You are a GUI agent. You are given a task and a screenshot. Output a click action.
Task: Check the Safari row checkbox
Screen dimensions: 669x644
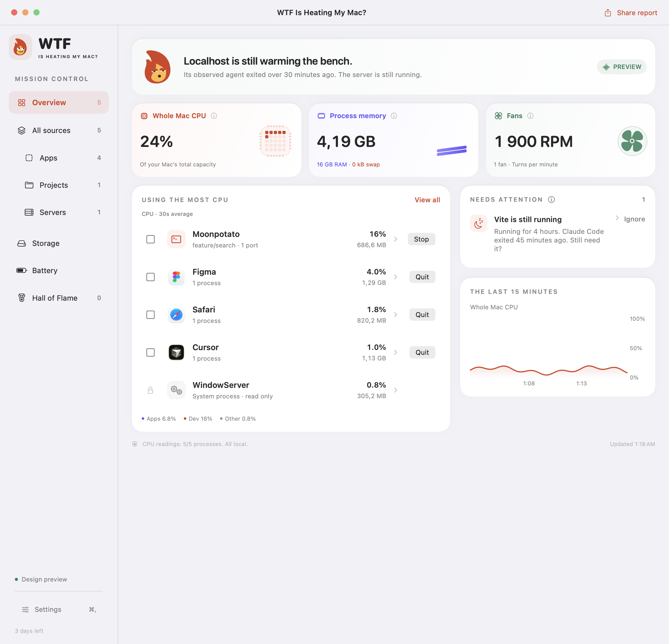pyautogui.click(x=150, y=314)
